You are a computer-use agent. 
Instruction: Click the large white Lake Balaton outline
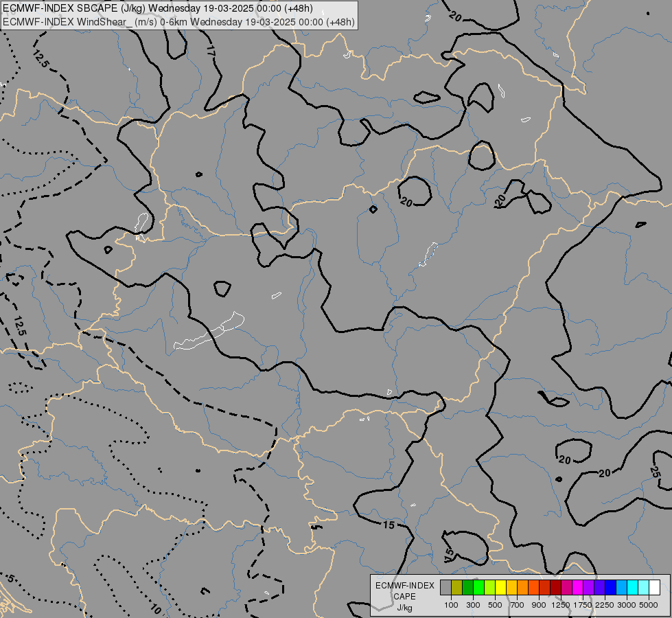(x=209, y=331)
